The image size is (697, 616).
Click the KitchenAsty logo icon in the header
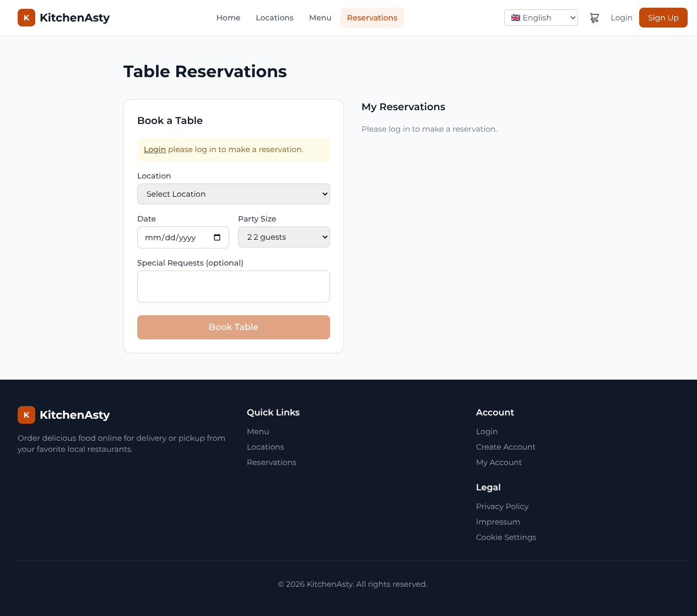click(25, 17)
